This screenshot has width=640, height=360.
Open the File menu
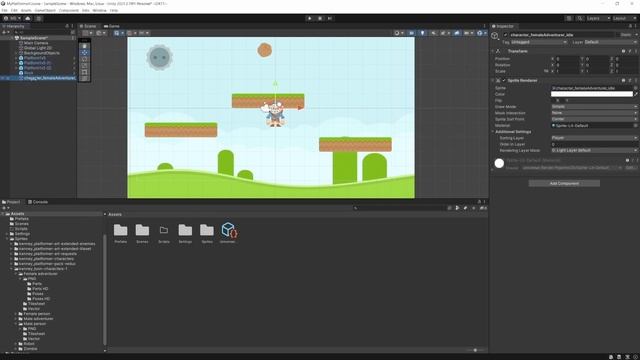click(4, 10)
